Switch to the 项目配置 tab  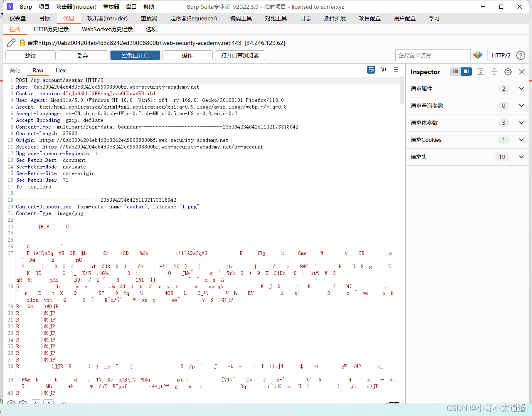coord(370,18)
